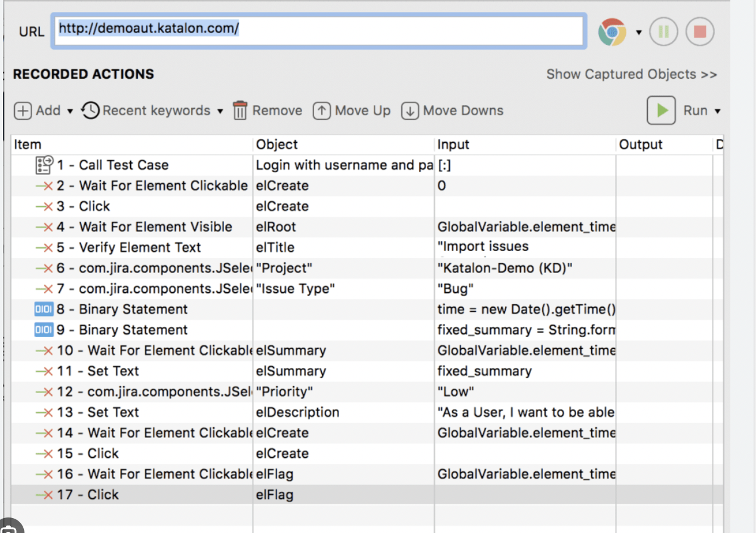Expand the Add dropdown arrow
Viewport: 756px width, 533px height.
click(x=70, y=111)
